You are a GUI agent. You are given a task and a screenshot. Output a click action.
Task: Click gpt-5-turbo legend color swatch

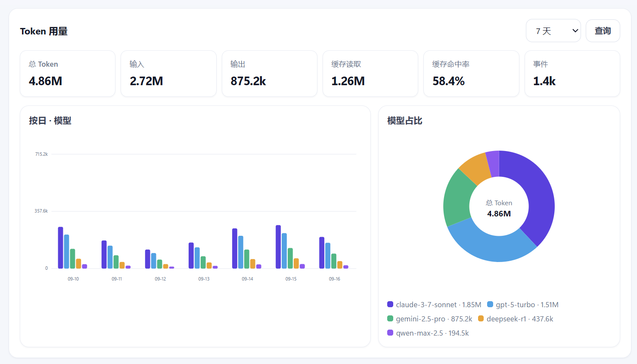point(490,304)
